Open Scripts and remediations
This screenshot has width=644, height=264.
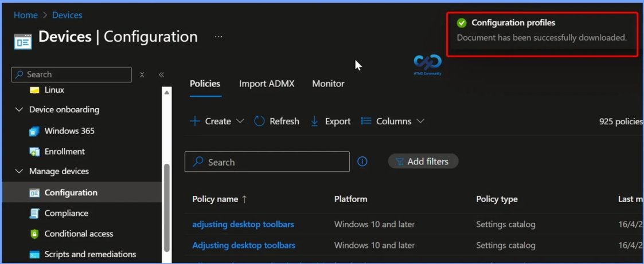(x=91, y=254)
